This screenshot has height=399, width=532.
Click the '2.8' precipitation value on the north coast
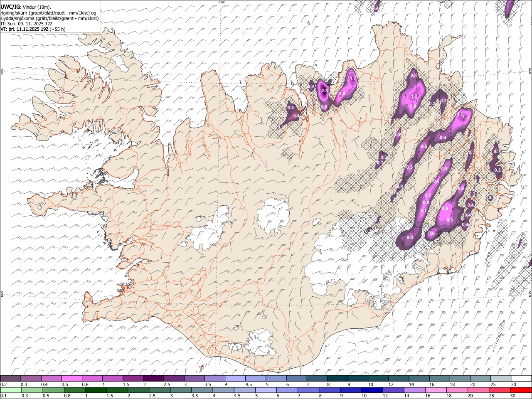click(325, 91)
